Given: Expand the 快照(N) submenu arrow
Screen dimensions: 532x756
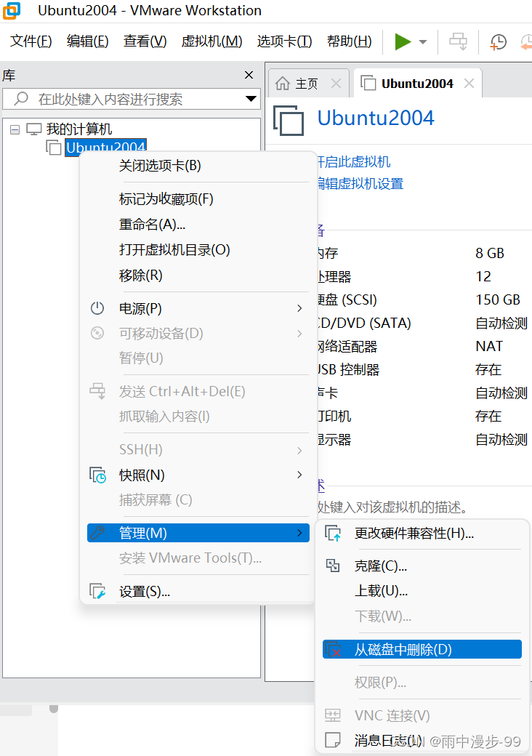Looking at the screenshot, I should (x=299, y=475).
